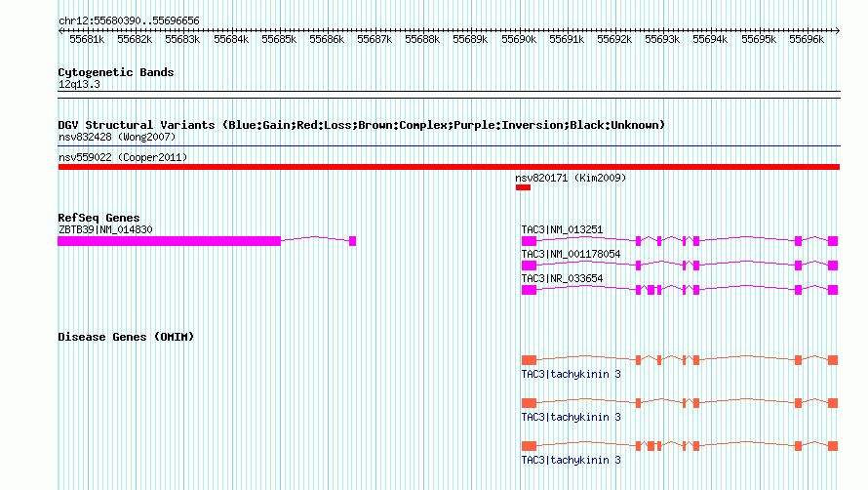Open variant nsv832428 (Wong2007) label
The height and width of the screenshot is (490, 868).
117,137
